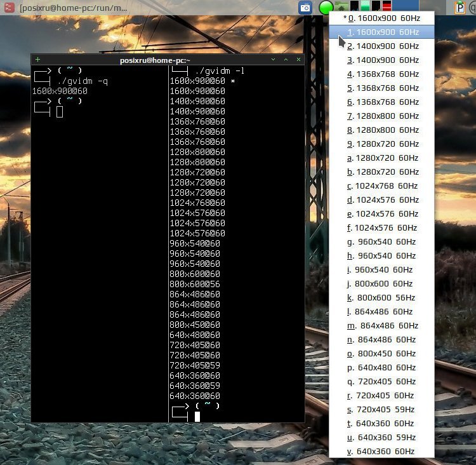
Task: Switch to entry 8. 1280x800 60Hz
Action: pyautogui.click(x=381, y=130)
